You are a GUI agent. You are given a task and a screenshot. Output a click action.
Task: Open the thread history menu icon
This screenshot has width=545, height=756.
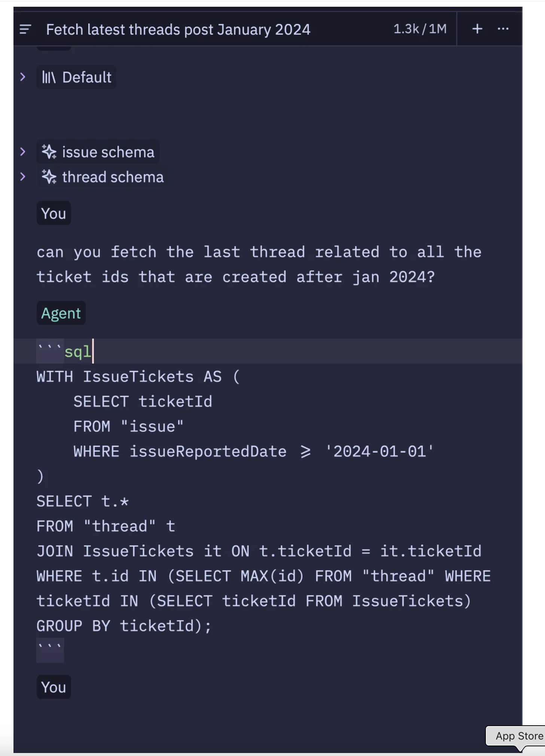click(25, 29)
